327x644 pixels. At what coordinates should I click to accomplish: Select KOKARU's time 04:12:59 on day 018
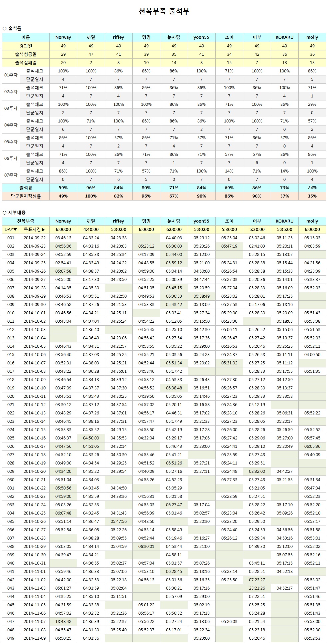pos(284,380)
